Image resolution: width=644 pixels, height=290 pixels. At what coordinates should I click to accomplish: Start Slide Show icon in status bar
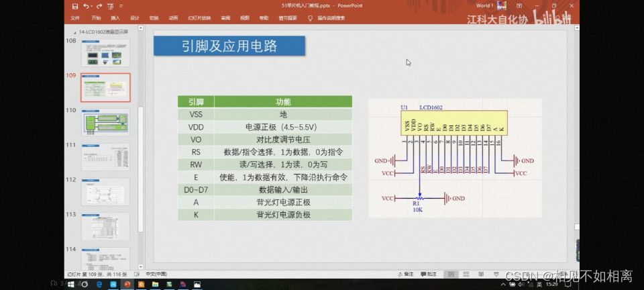click(495, 274)
